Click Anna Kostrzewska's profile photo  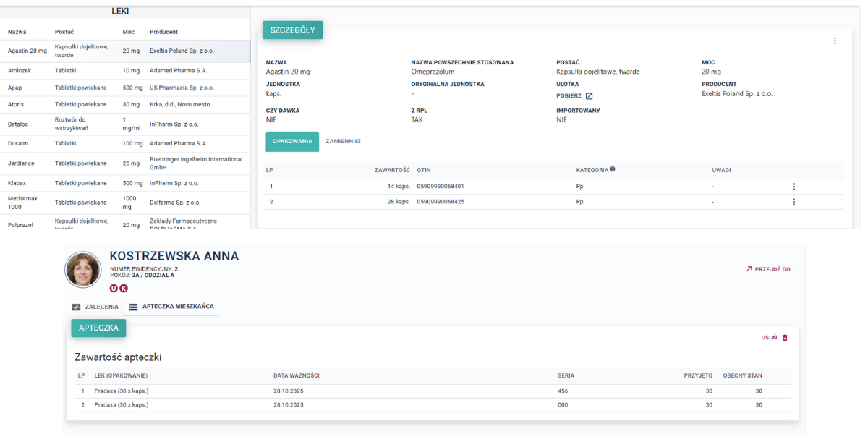[83, 270]
